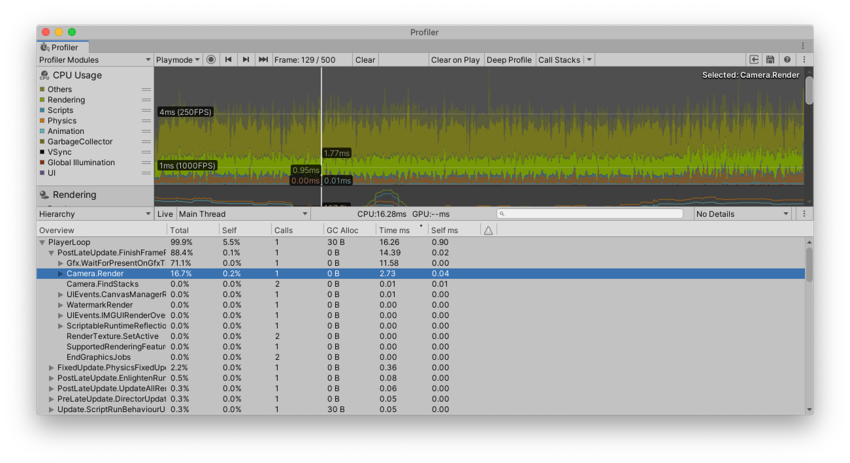Sort by the Total column header
850x463 pixels.
pyautogui.click(x=192, y=230)
